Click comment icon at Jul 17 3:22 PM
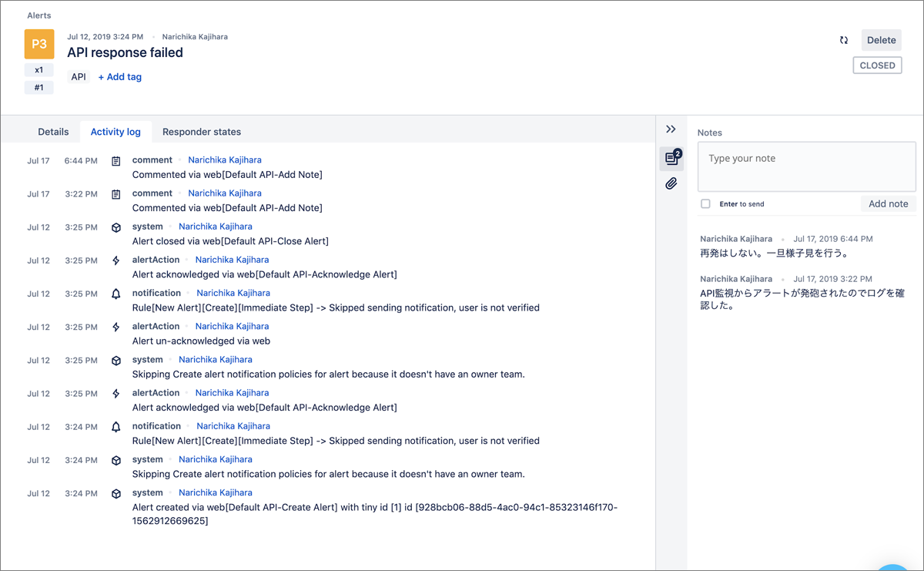 [116, 194]
